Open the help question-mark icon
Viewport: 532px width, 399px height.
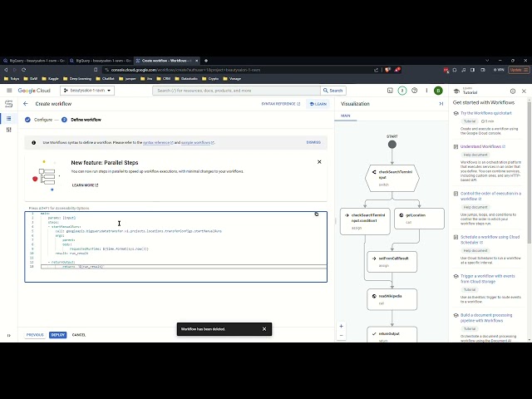(414, 91)
